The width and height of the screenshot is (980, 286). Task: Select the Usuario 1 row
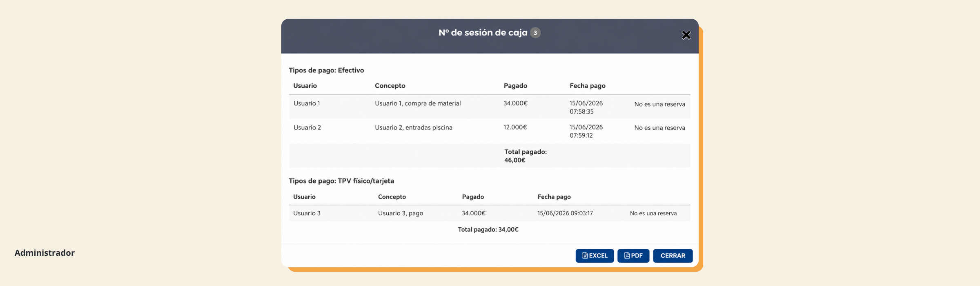coord(489,107)
